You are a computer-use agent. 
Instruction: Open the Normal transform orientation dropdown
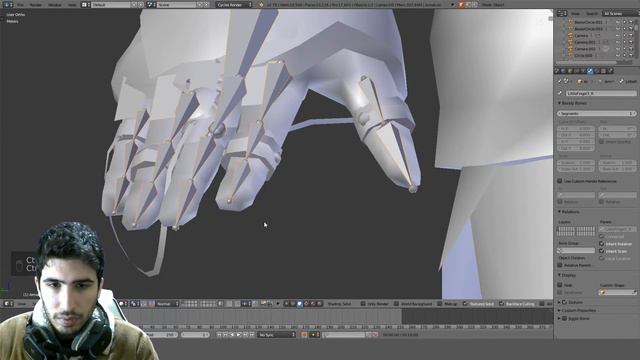coord(167,304)
